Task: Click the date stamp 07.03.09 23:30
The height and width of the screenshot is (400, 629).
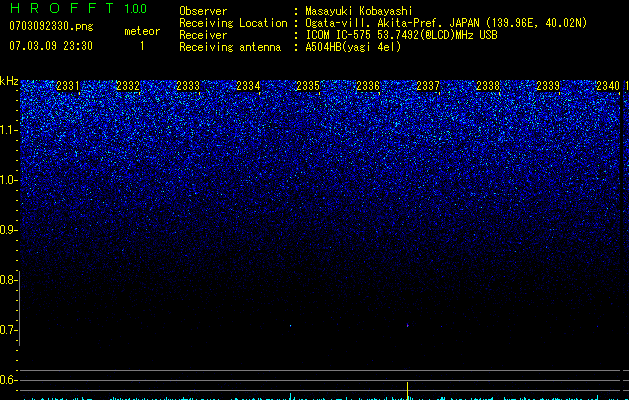Action: pyautogui.click(x=51, y=46)
